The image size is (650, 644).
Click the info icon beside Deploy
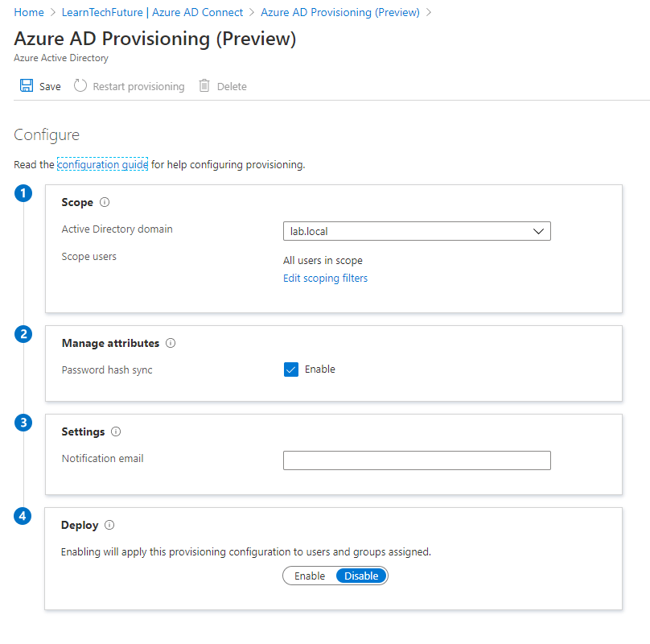pos(109,525)
